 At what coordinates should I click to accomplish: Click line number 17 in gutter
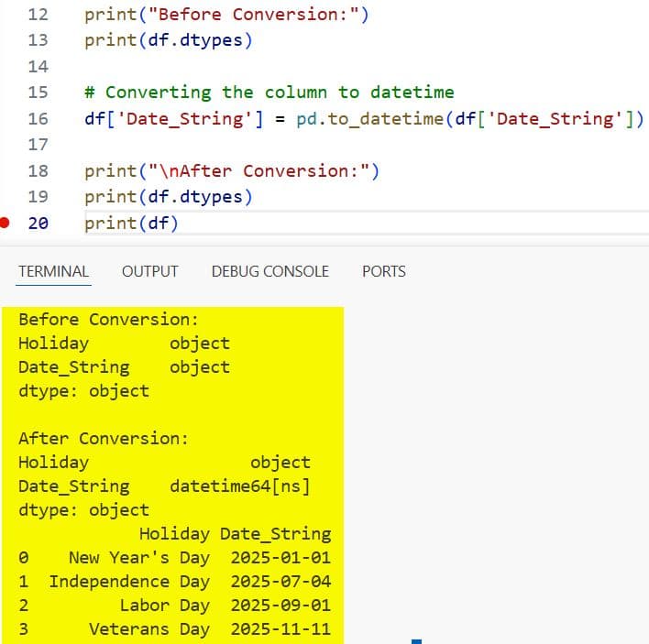pyautogui.click(x=38, y=145)
